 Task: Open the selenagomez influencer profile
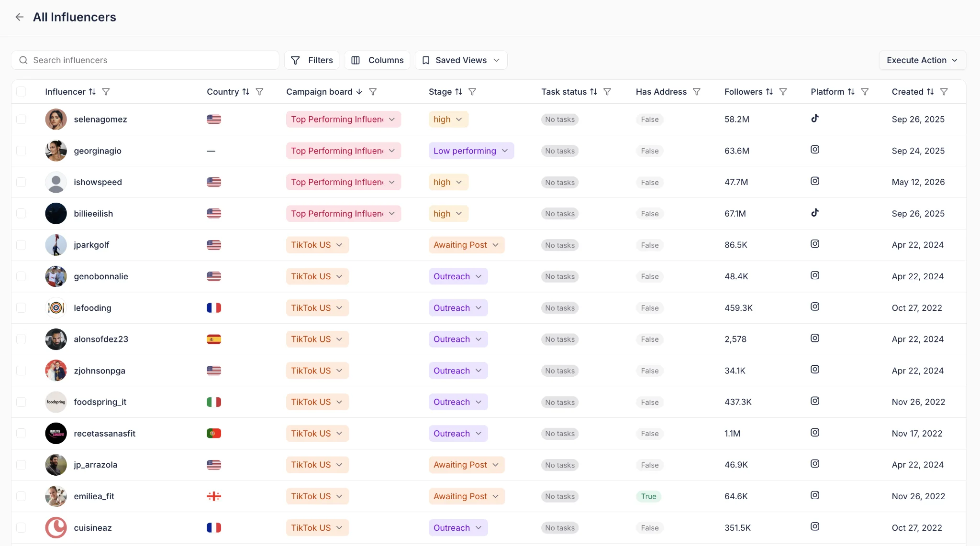tap(100, 119)
